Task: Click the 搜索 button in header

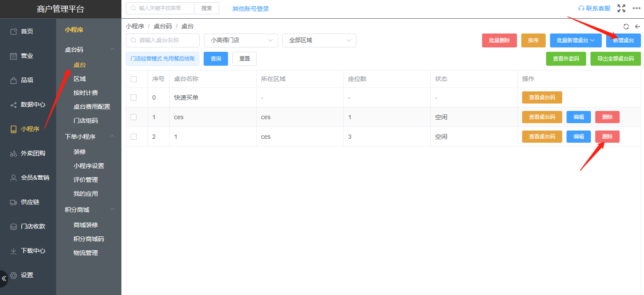Action: tap(207, 8)
